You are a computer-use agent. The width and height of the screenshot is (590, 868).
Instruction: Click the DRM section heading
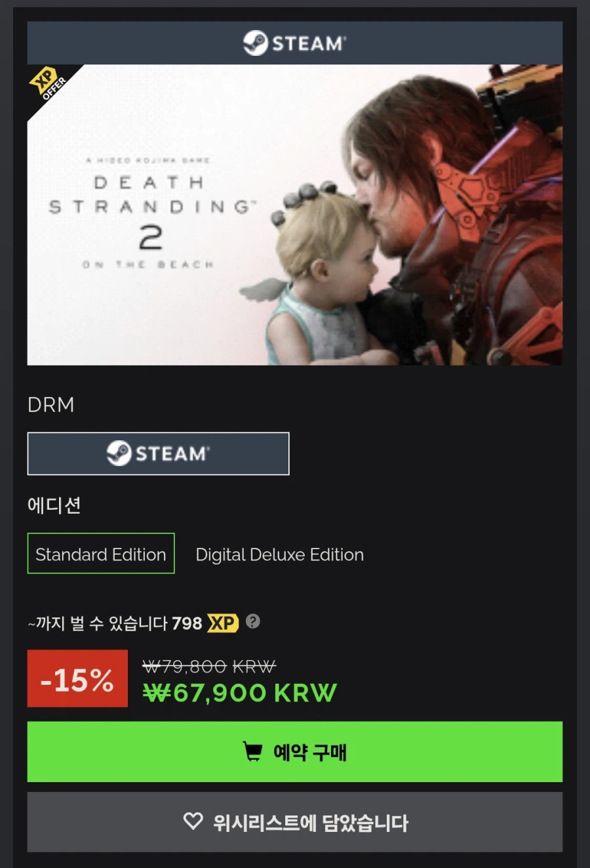tap(51, 405)
